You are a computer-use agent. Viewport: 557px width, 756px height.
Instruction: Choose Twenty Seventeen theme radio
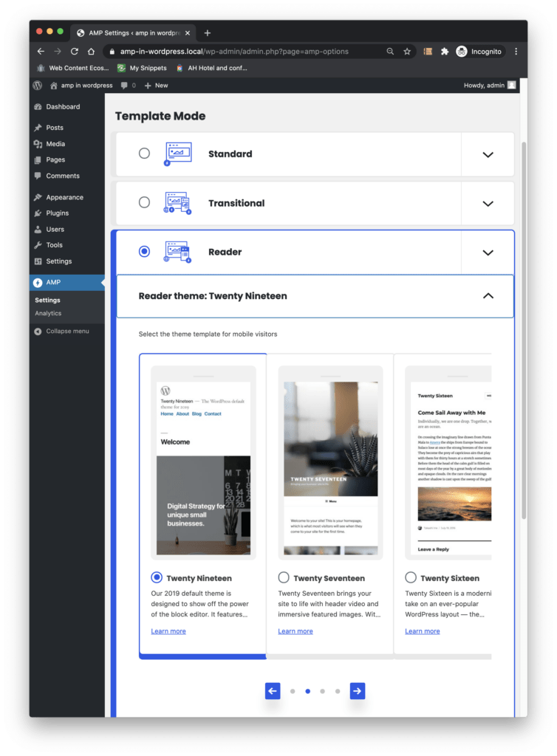tap(284, 577)
